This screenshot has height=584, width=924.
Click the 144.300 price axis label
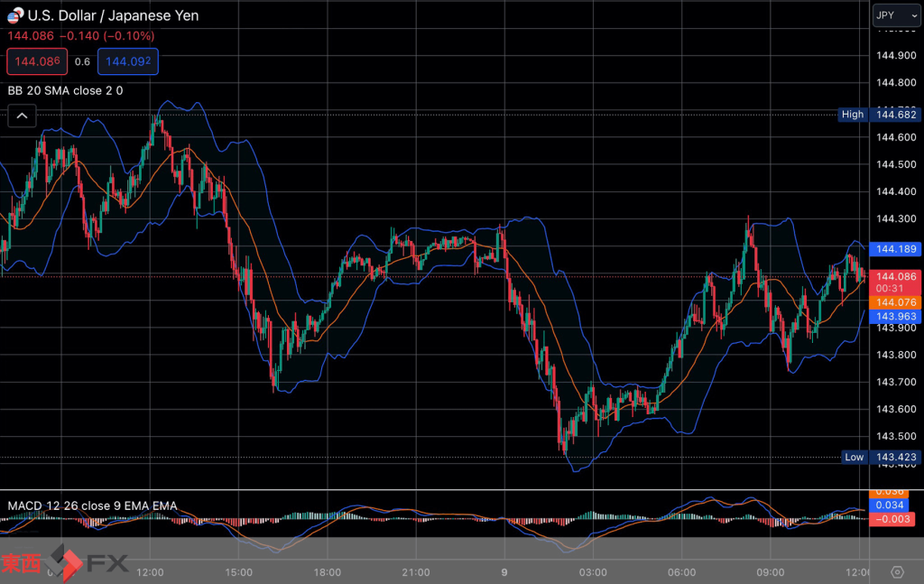896,218
